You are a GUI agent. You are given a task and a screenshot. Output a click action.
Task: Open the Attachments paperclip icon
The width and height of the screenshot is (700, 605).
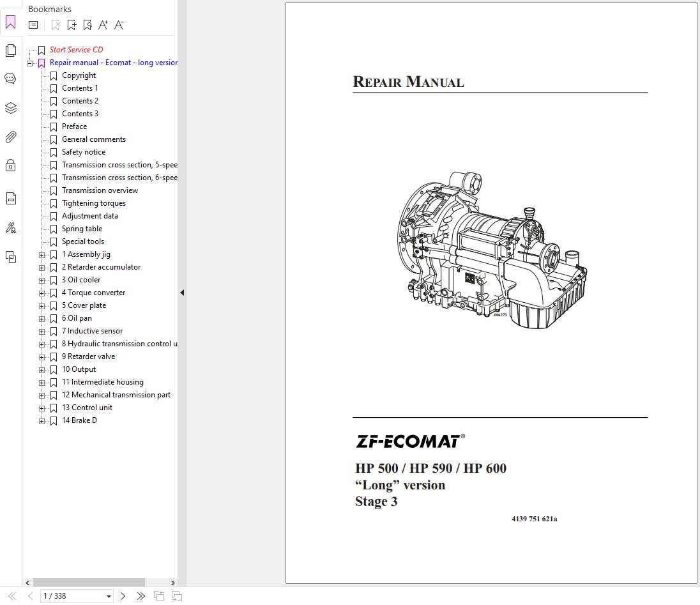(11, 137)
